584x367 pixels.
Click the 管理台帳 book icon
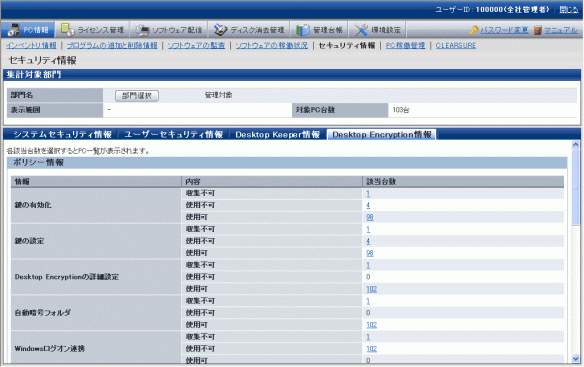tap(303, 30)
